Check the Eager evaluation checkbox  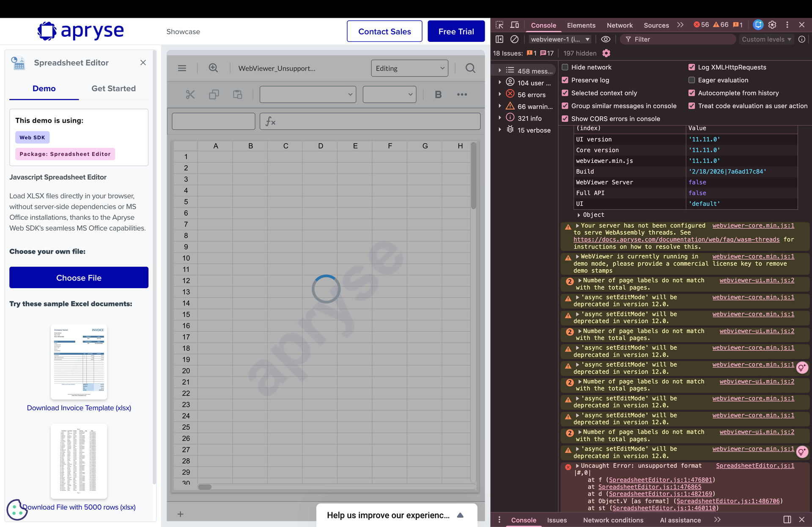pos(692,80)
